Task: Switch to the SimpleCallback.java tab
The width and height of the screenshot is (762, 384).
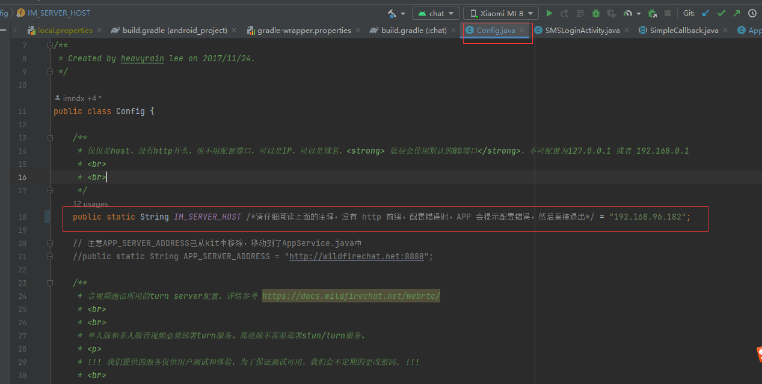Action: click(x=684, y=30)
